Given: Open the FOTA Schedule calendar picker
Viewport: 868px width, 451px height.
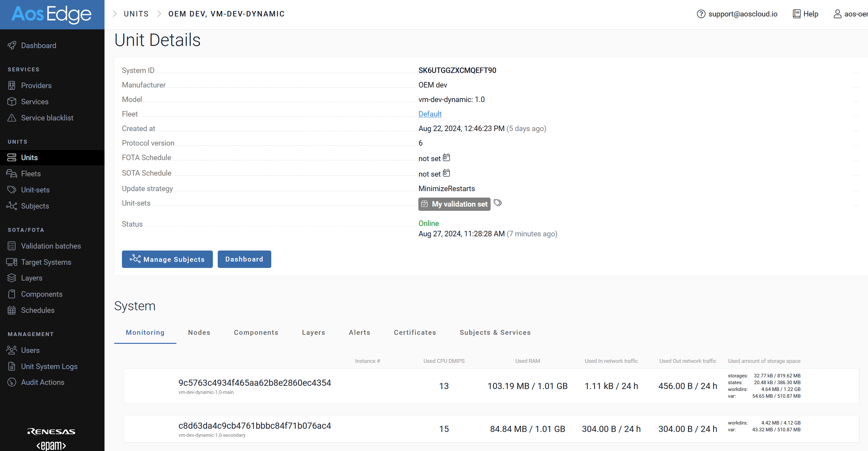Looking at the screenshot, I should pos(446,158).
